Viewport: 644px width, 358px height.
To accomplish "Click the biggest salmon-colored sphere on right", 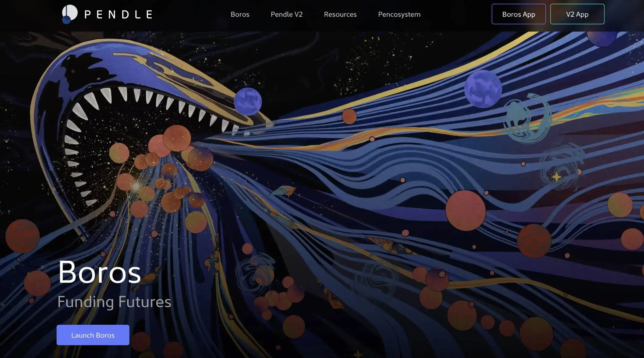I will click(465, 210).
